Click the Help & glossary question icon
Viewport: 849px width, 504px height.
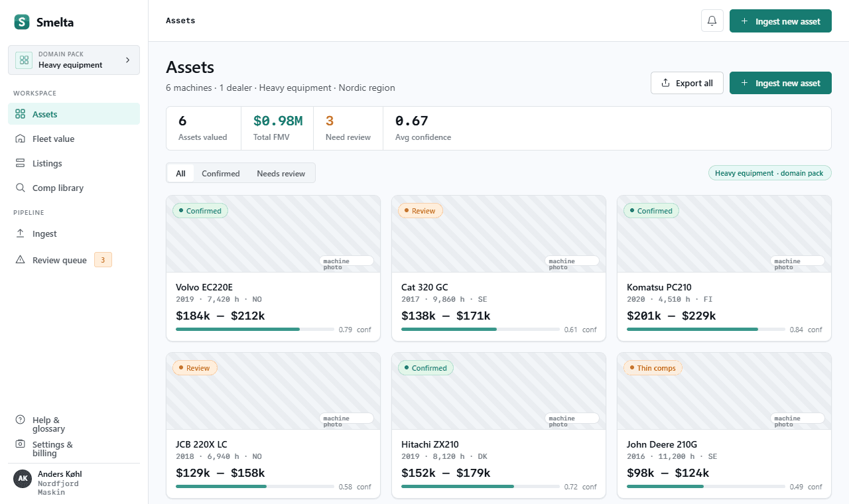21,420
